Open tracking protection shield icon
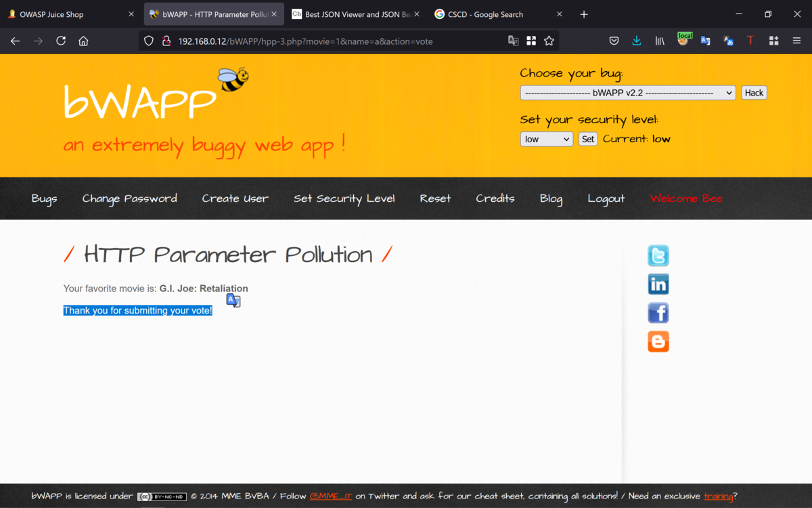Viewport: 812px width, 508px height. (149, 41)
